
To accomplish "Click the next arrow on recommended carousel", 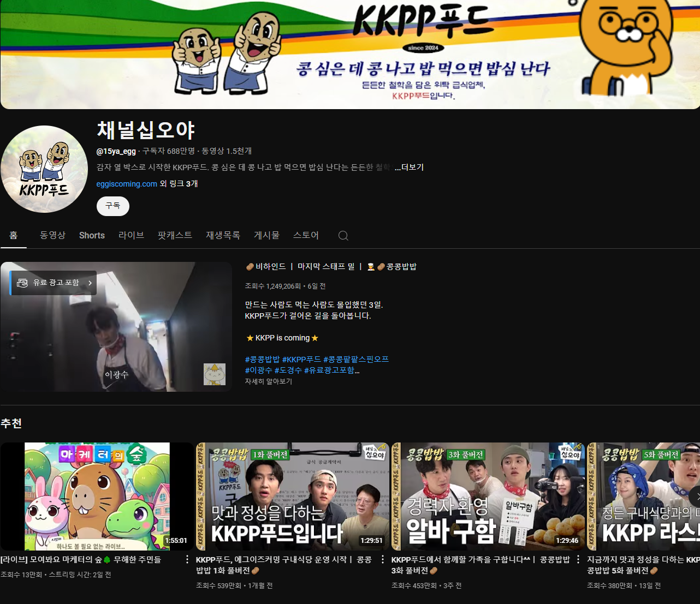I will point(695,497).
